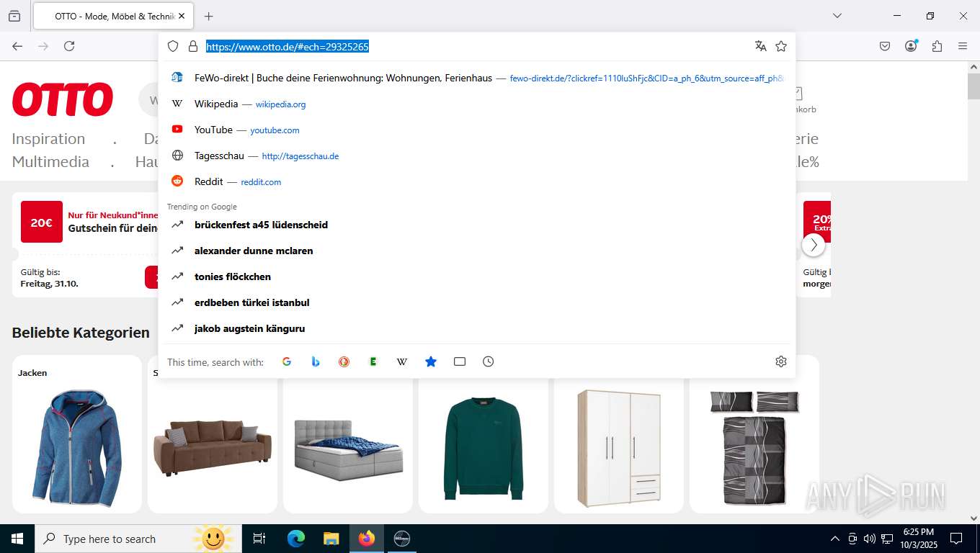Open the Extensions puzzle icon

(x=937, y=46)
